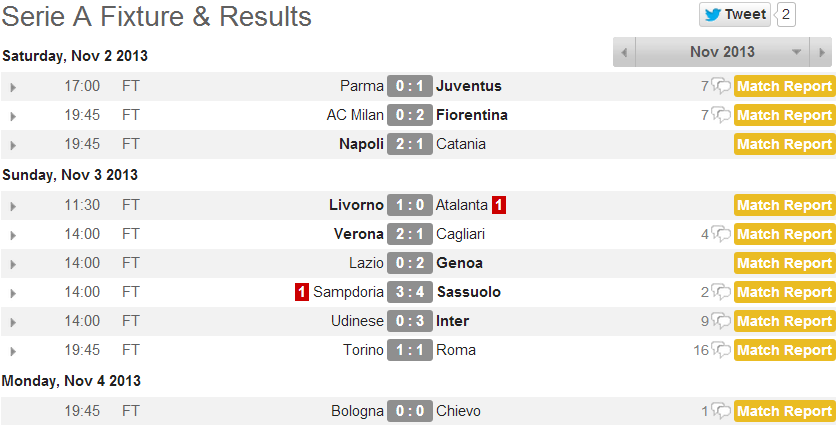Open comments bubble for AC Milan-Fiorentina match

[721, 116]
